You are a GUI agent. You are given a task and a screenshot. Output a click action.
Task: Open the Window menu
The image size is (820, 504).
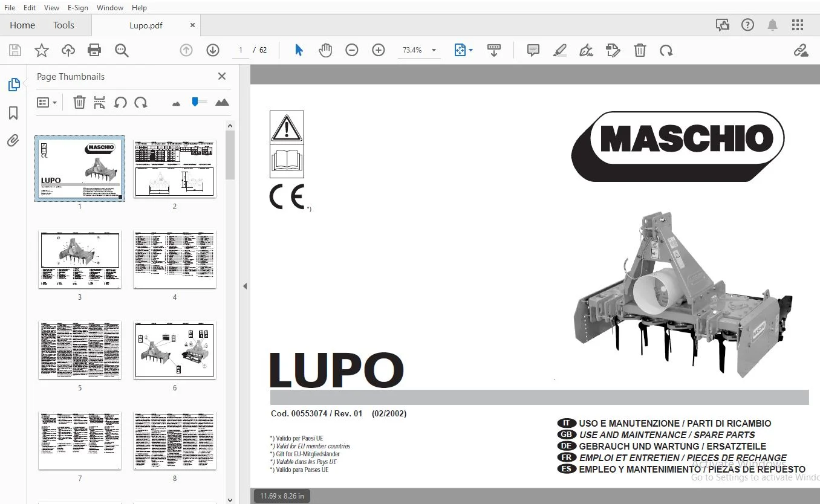(110, 7)
